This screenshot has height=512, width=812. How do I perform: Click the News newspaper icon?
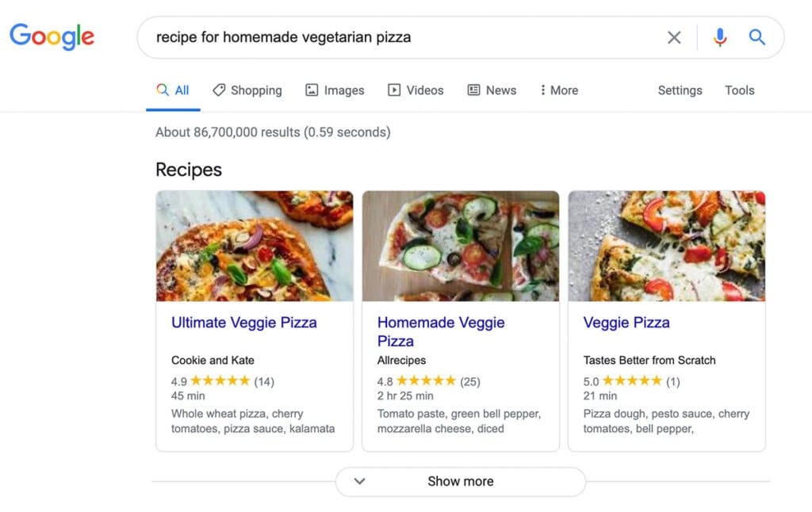(473, 90)
